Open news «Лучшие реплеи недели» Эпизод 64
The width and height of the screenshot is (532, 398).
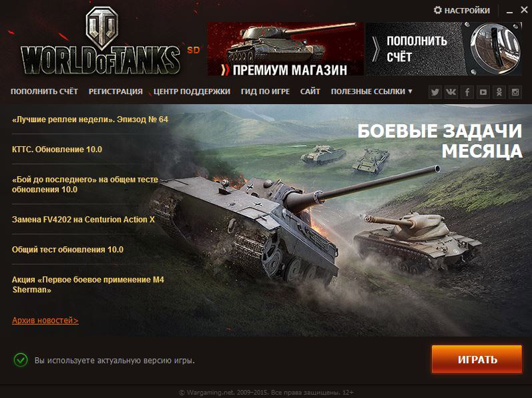point(90,120)
